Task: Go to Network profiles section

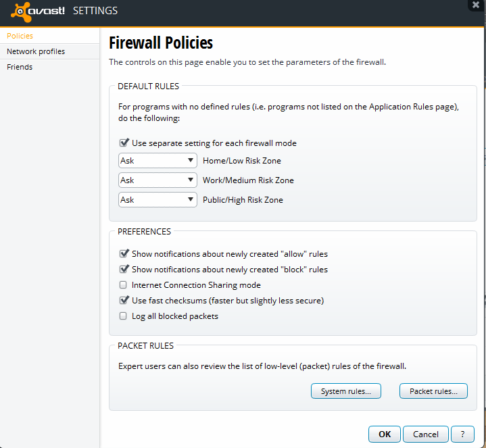Action: (36, 51)
